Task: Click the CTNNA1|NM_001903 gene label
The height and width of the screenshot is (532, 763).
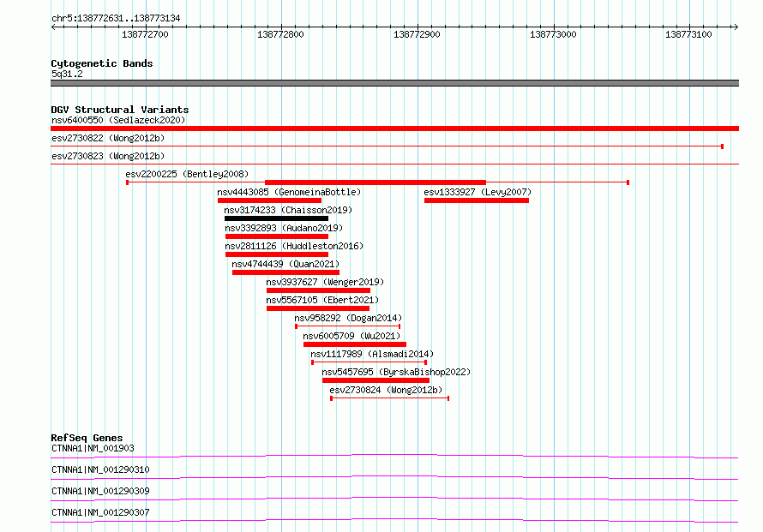Action: (93, 448)
